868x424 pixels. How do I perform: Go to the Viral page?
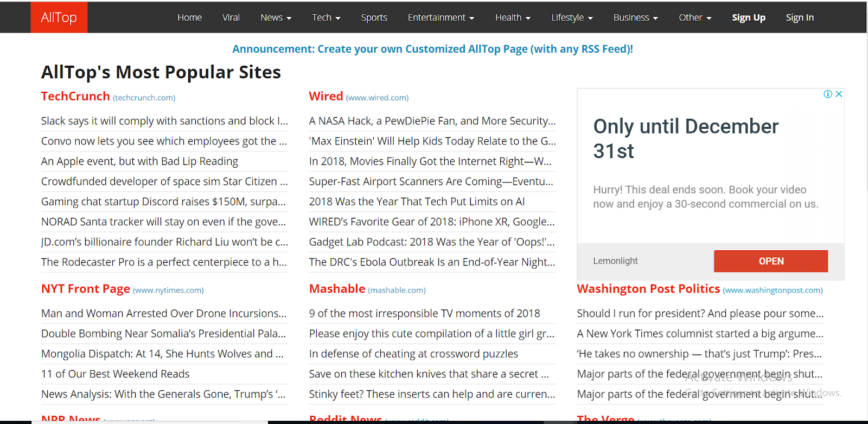pyautogui.click(x=231, y=17)
